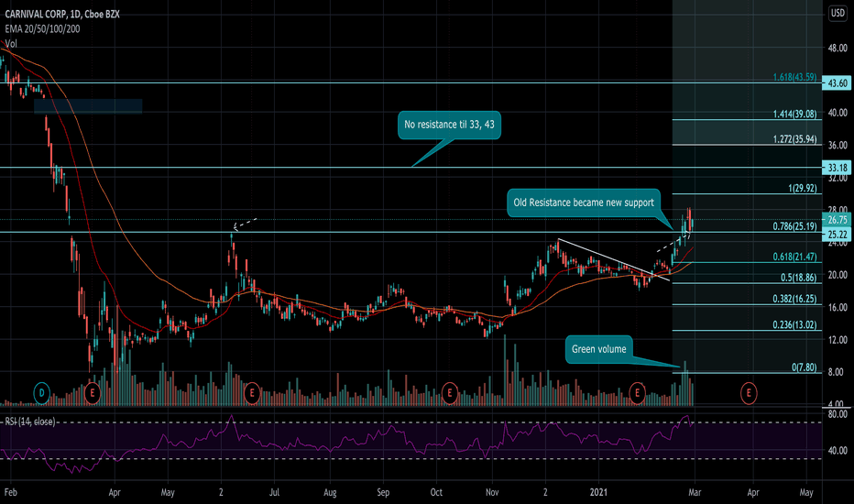The width and height of the screenshot is (854, 504).
Task: Select the 0.618(21.47) Fibonacci level label
Action: (794, 257)
